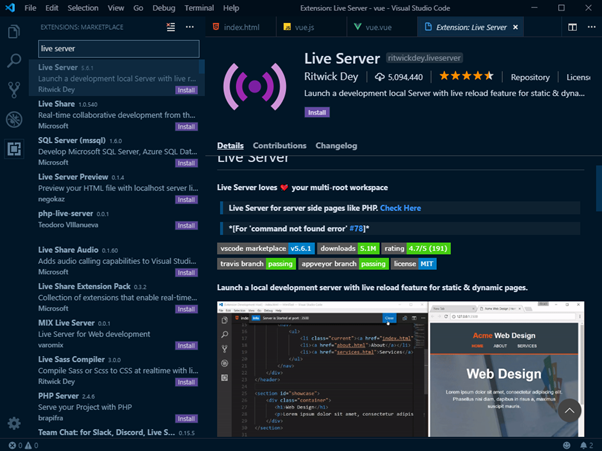Open the File menu
This screenshot has width=602, height=451.
30,8
